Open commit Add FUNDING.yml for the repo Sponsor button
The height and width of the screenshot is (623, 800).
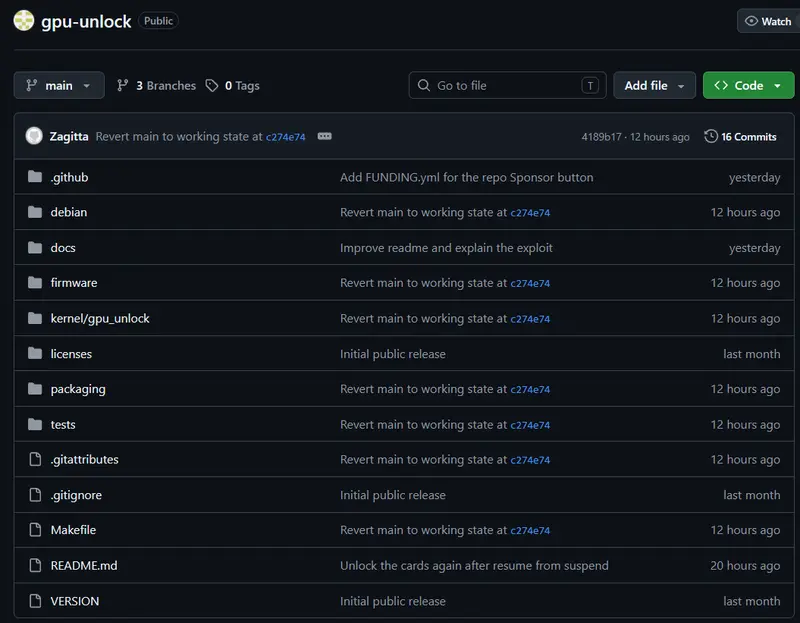click(466, 177)
